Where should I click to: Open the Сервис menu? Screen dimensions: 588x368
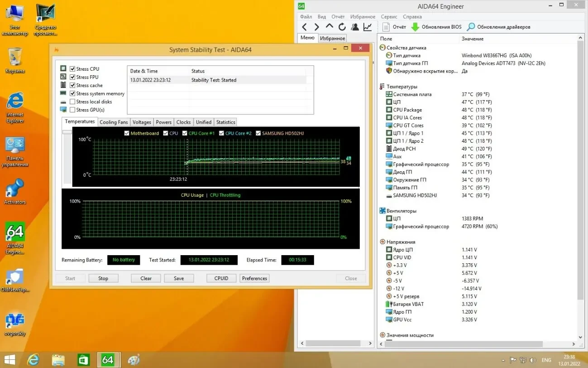coord(388,16)
